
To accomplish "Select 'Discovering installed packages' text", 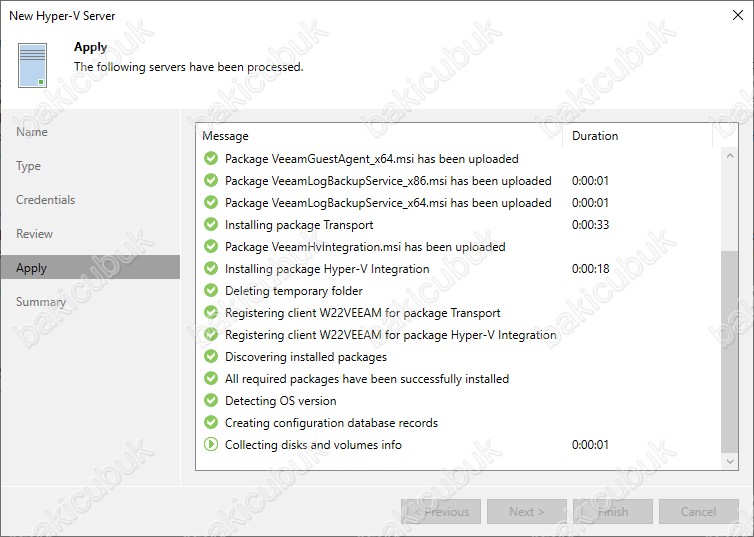I will 306,357.
